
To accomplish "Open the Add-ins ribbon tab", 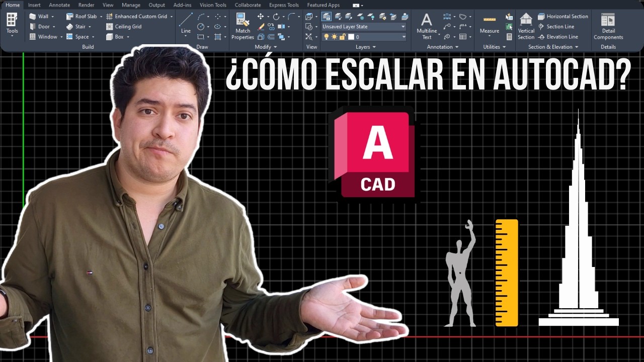I will pos(182,5).
